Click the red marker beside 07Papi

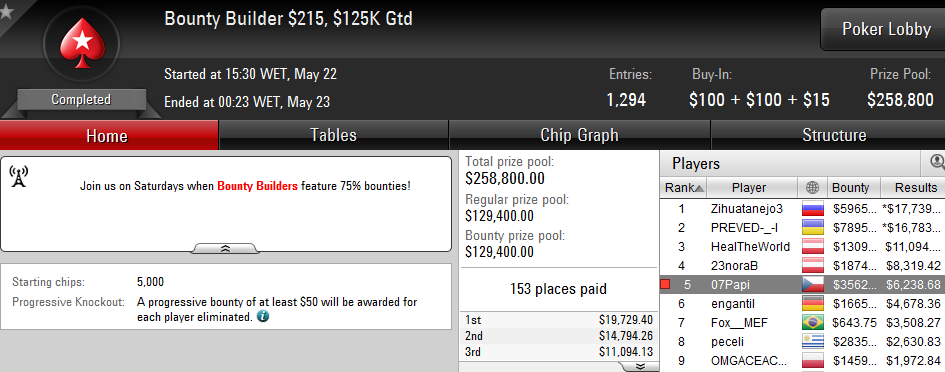click(665, 284)
